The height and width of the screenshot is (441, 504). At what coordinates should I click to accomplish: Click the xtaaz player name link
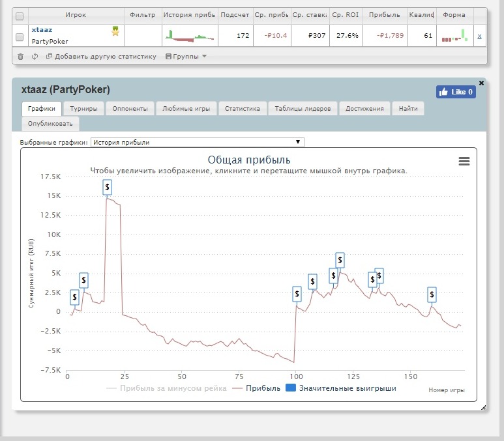pos(42,29)
